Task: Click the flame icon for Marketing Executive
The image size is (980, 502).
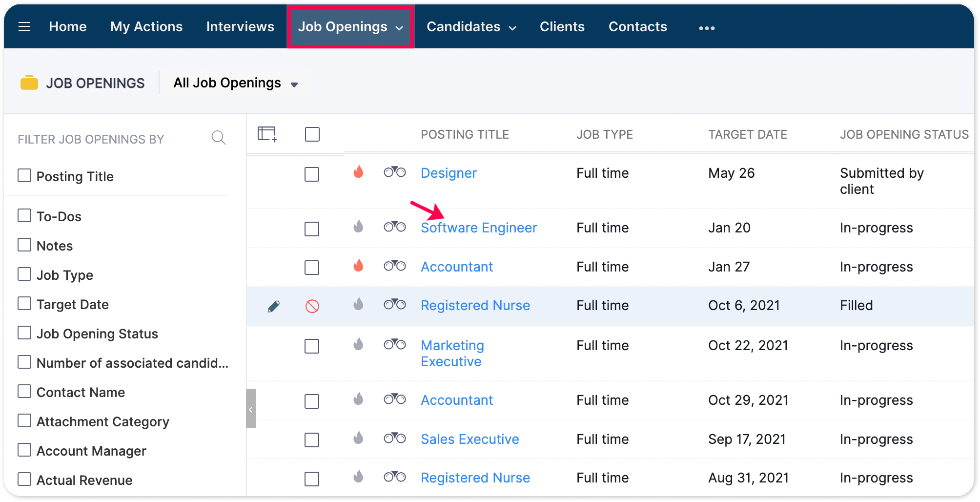Action: (x=358, y=344)
